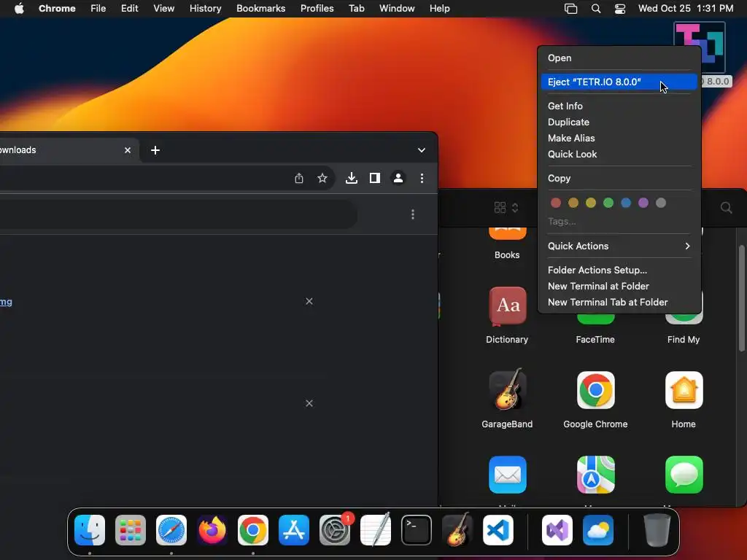
Task: Open the Weather app in the Dock
Action: click(x=598, y=530)
